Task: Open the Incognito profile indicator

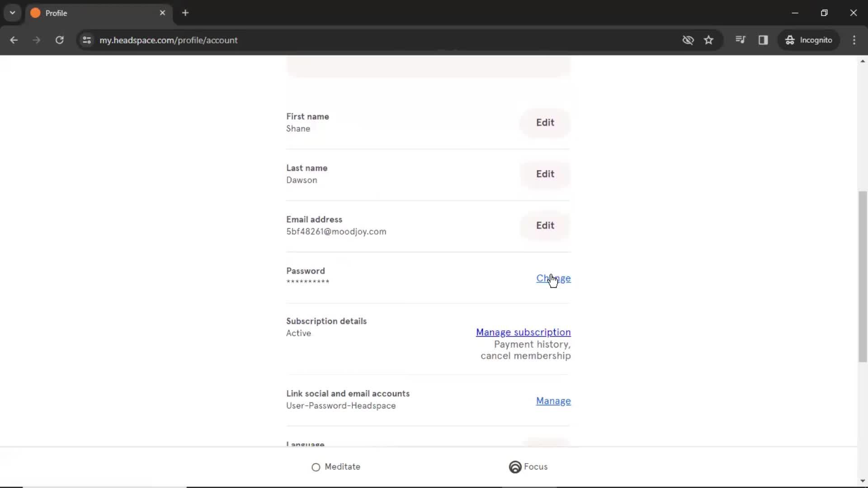Action: click(x=809, y=40)
